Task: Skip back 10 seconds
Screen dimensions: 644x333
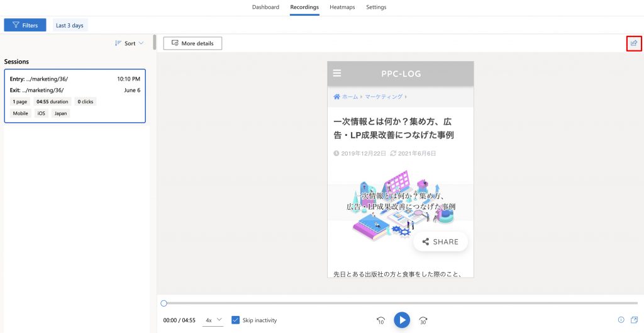Action: pos(380,320)
